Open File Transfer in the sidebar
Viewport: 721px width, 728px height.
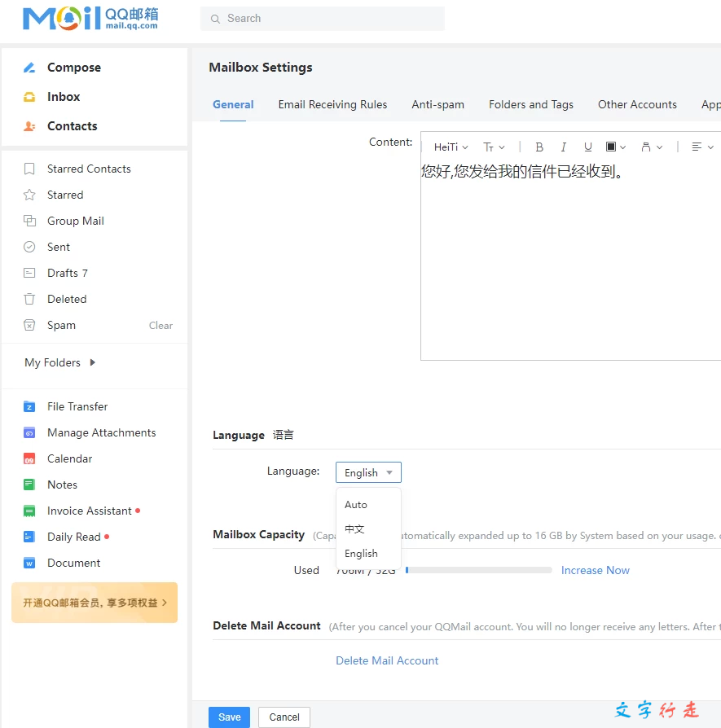77,406
